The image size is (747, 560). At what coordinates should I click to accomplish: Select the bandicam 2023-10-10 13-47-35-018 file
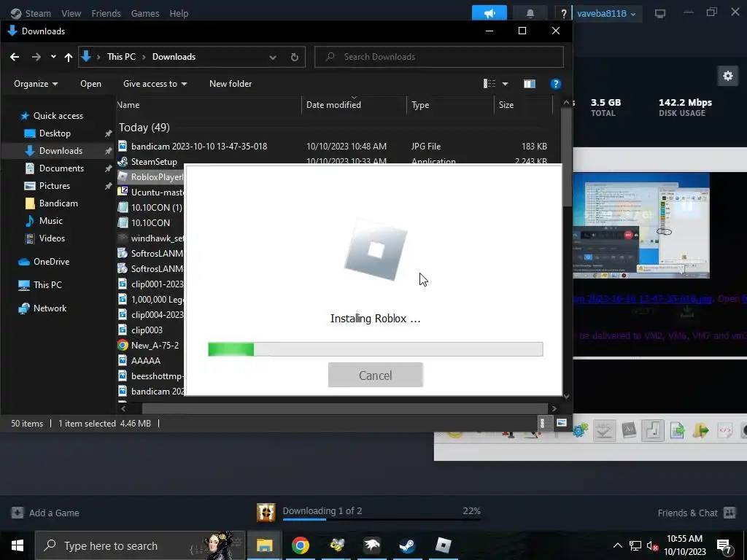[199, 146]
